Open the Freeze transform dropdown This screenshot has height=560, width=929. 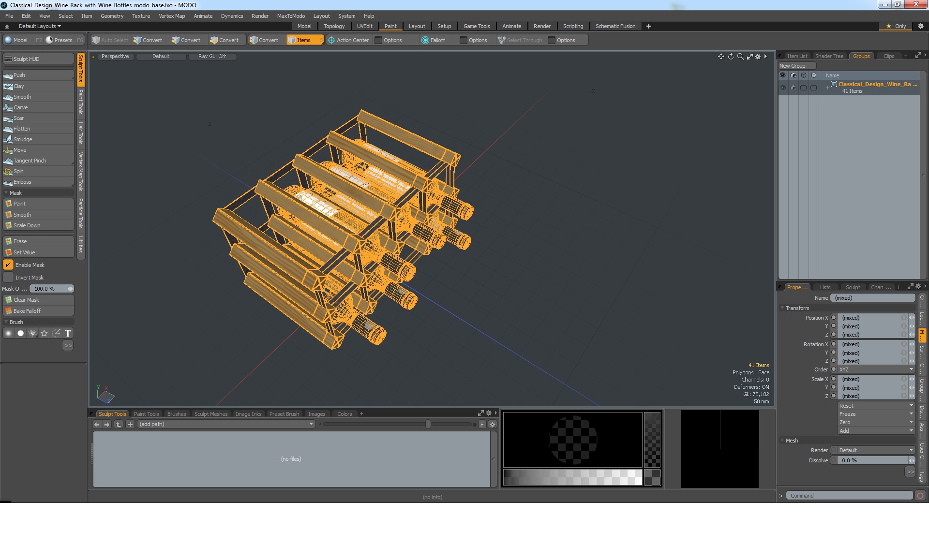tap(876, 414)
